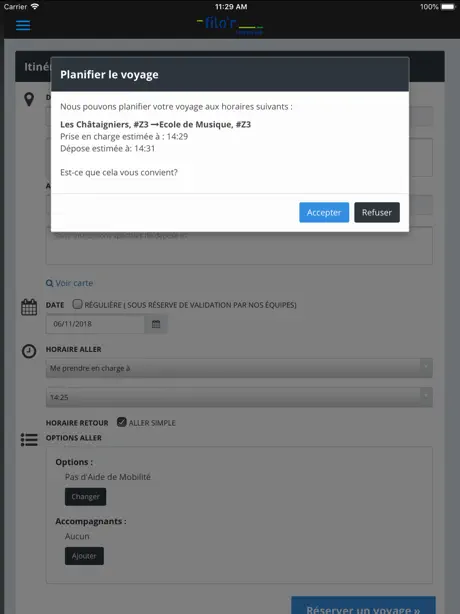This screenshot has height=614, width=460.
Task: Expand the 'Me prendre en charge à' dropdown
Action: click(x=239, y=368)
